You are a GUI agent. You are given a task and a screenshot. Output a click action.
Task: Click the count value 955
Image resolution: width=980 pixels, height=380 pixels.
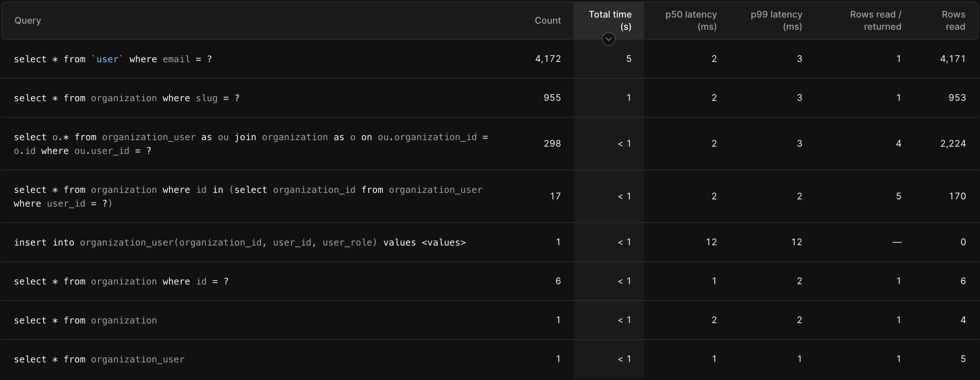pyautogui.click(x=552, y=98)
